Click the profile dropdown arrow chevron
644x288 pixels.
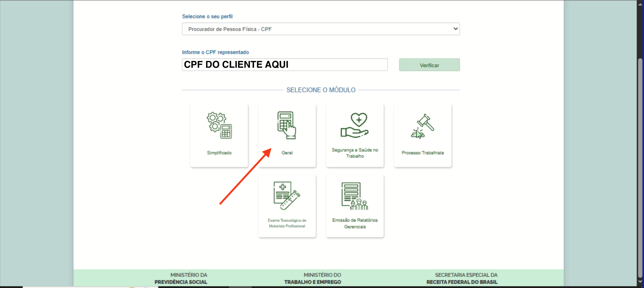coord(455,29)
